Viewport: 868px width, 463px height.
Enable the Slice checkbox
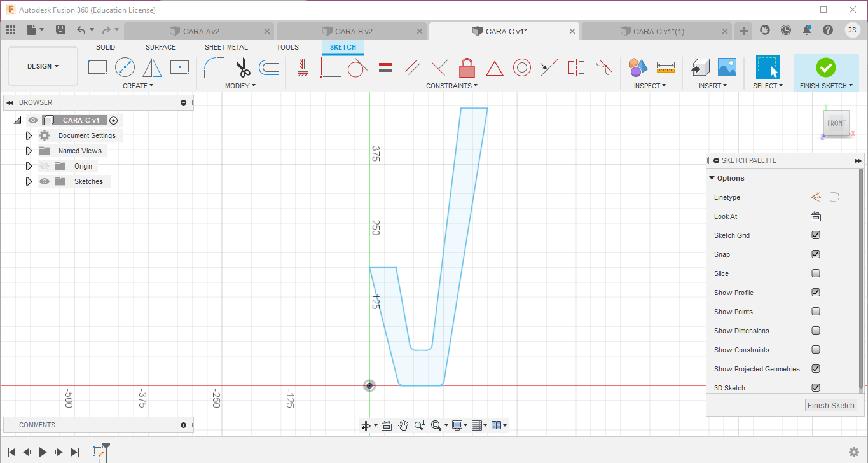point(816,273)
